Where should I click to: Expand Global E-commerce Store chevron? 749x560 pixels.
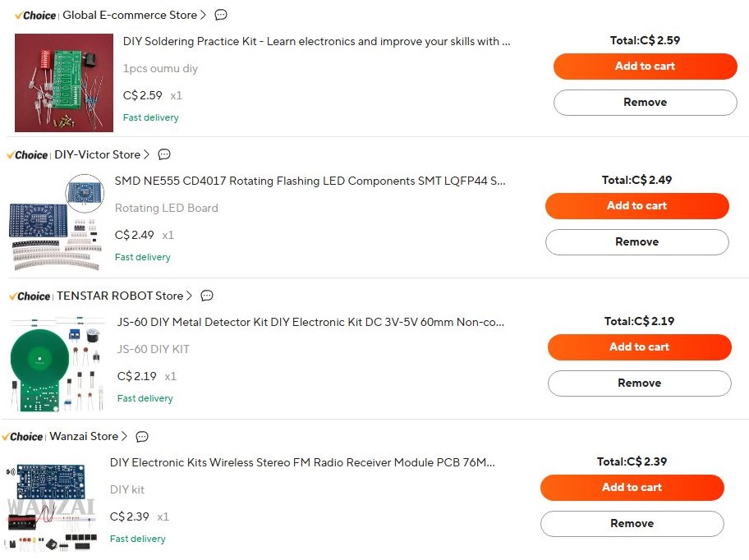tap(203, 15)
